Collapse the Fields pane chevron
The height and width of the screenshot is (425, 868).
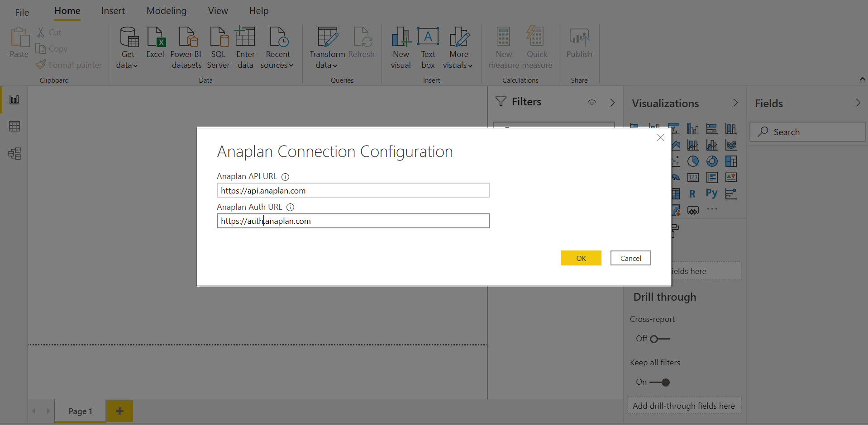(x=858, y=103)
